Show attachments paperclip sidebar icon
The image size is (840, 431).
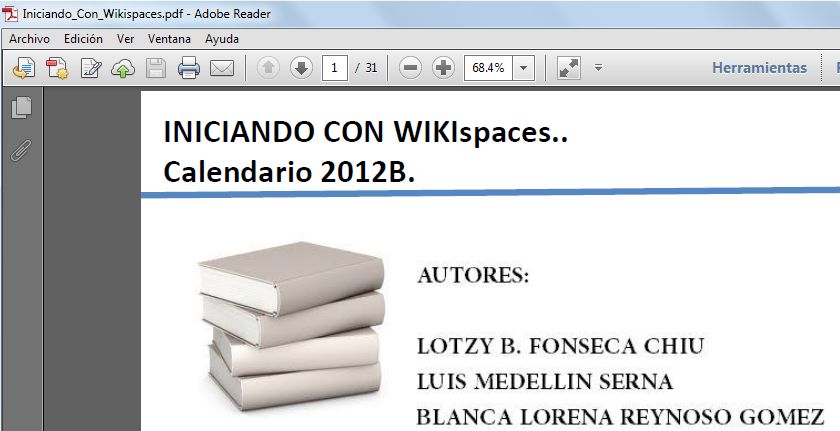(x=21, y=151)
